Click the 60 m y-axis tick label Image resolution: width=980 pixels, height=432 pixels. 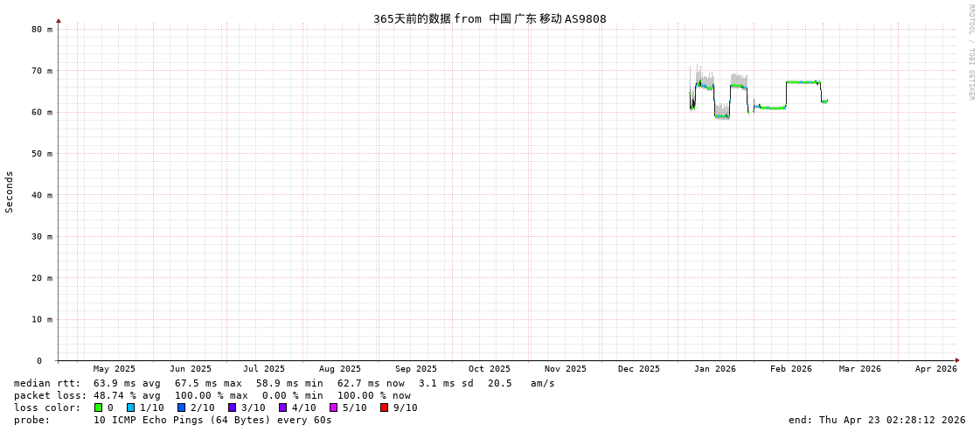[42, 112]
